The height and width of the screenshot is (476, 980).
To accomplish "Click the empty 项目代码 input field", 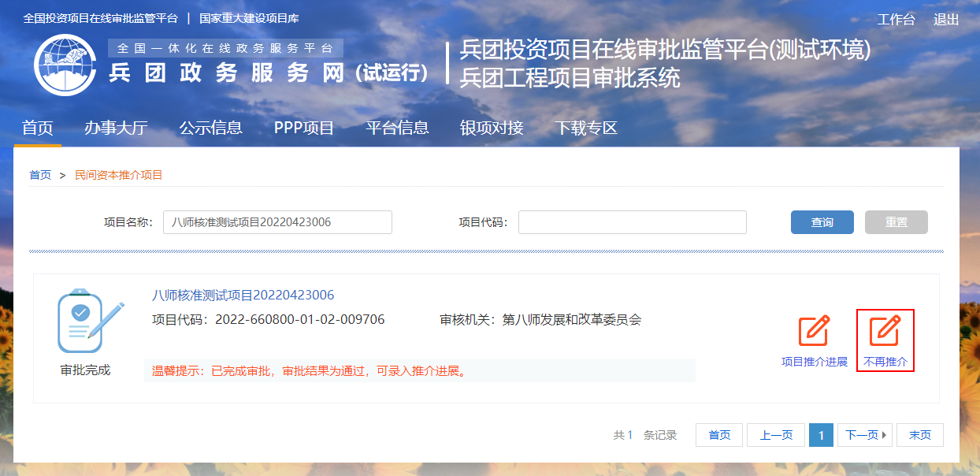I will coord(632,222).
